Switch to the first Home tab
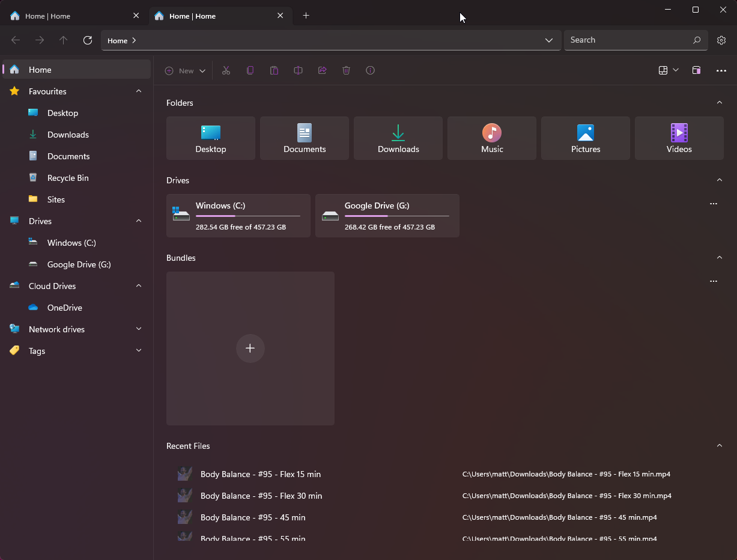 pyautogui.click(x=75, y=16)
